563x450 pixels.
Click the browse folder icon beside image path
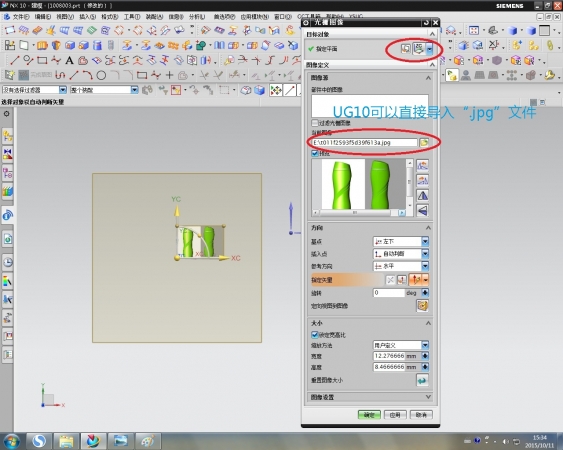[x=424, y=143]
